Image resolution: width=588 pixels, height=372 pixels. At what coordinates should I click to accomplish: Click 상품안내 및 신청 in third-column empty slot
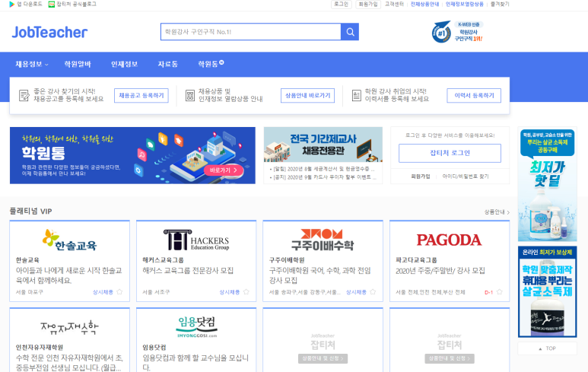click(x=323, y=358)
